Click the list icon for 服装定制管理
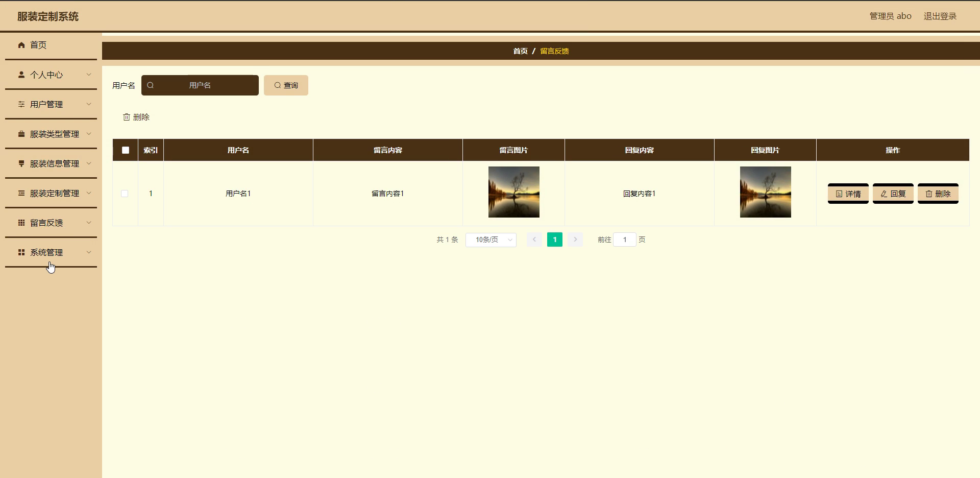The height and width of the screenshot is (478, 980). [x=21, y=193]
